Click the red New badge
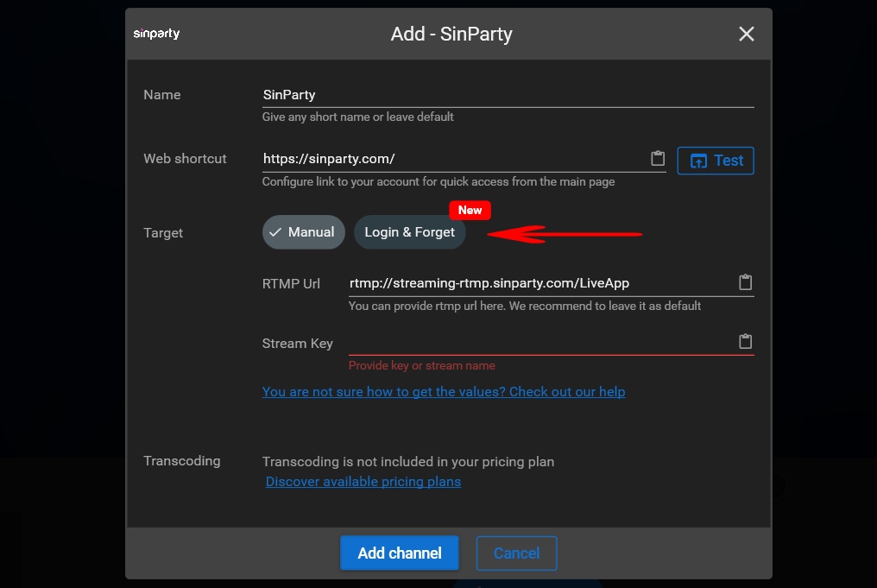This screenshot has height=588, width=877. tap(470, 211)
